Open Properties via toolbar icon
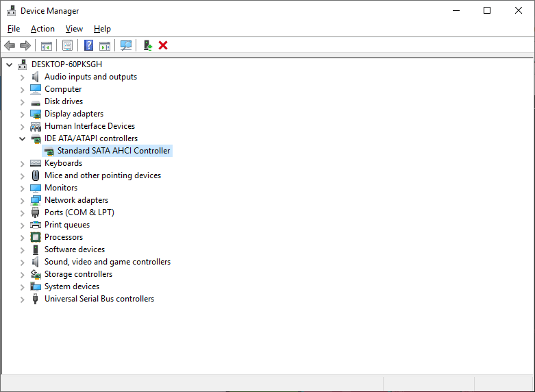The width and height of the screenshot is (535, 392). (68, 45)
